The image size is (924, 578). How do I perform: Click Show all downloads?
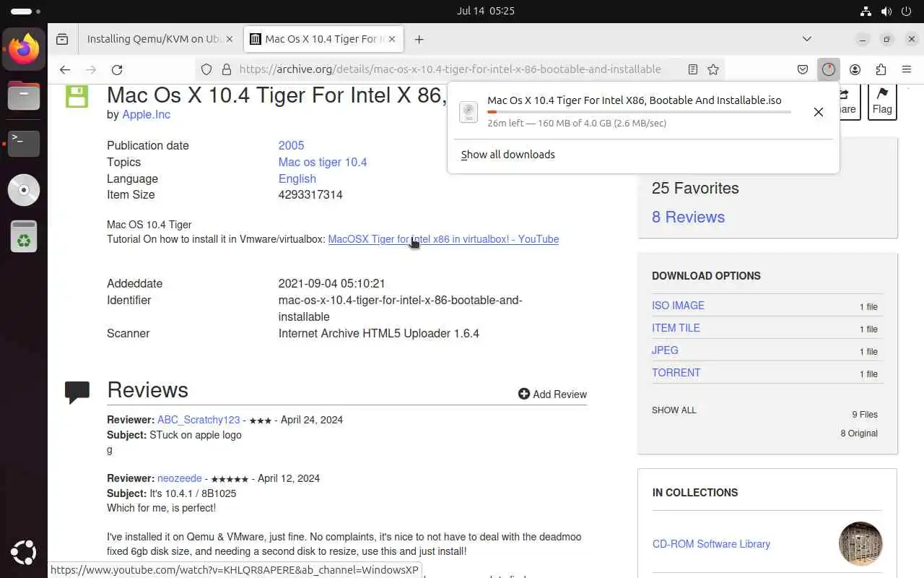point(508,155)
